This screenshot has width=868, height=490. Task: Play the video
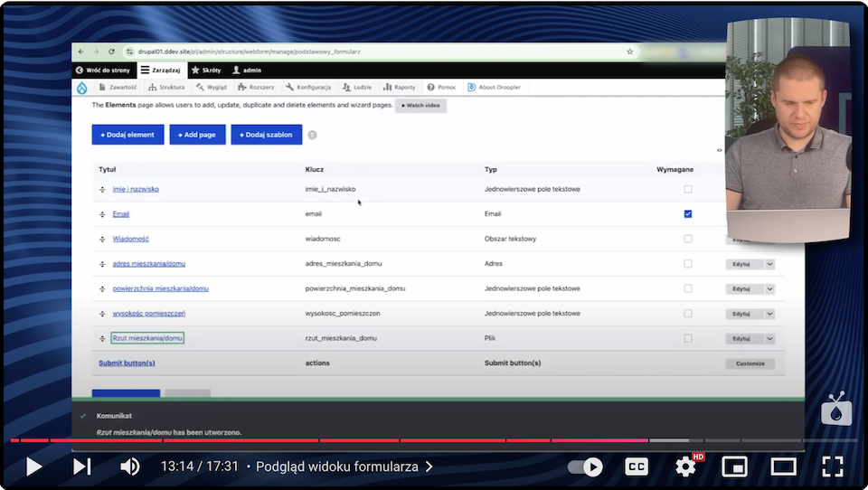click(33, 466)
